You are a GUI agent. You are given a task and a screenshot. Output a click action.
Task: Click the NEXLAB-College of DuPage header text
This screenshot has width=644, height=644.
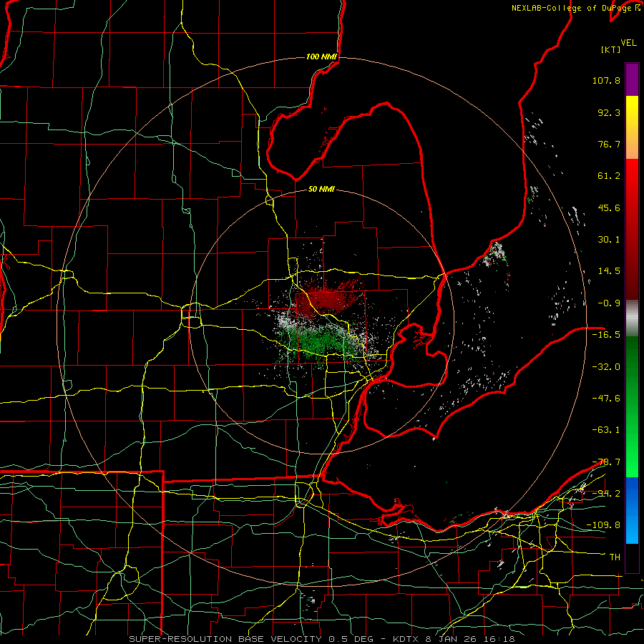point(575,8)
